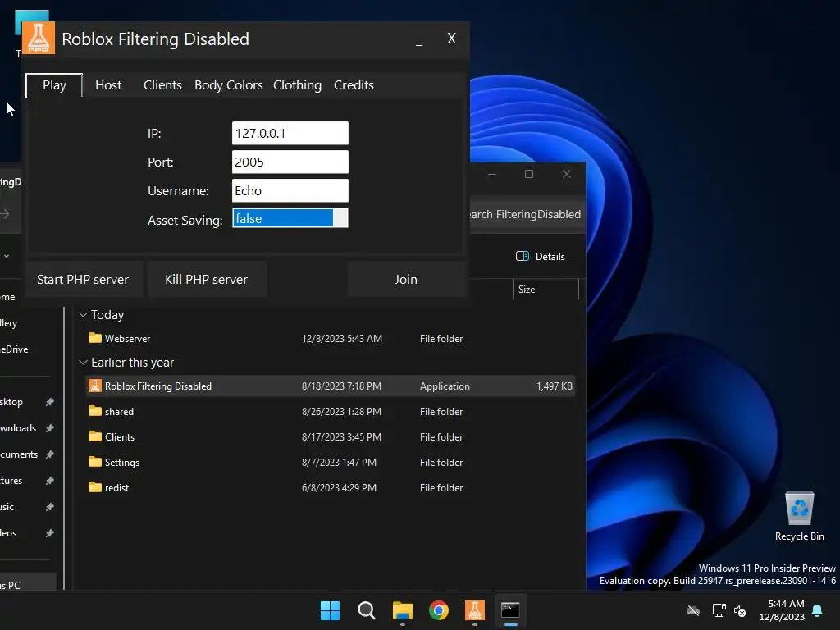
Task: Click the muted volume tray icon
Action: pos(741,610)
